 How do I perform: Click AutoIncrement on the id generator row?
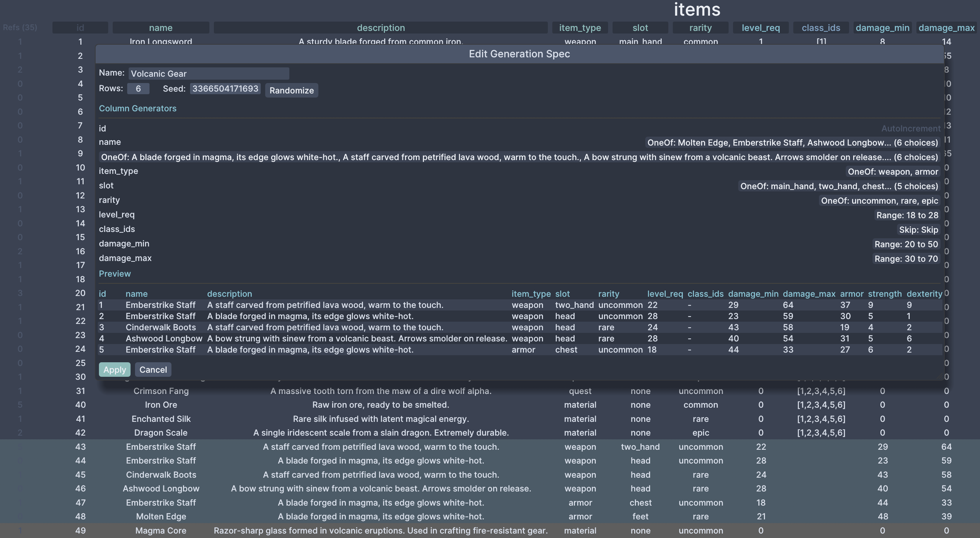(910, 128)
